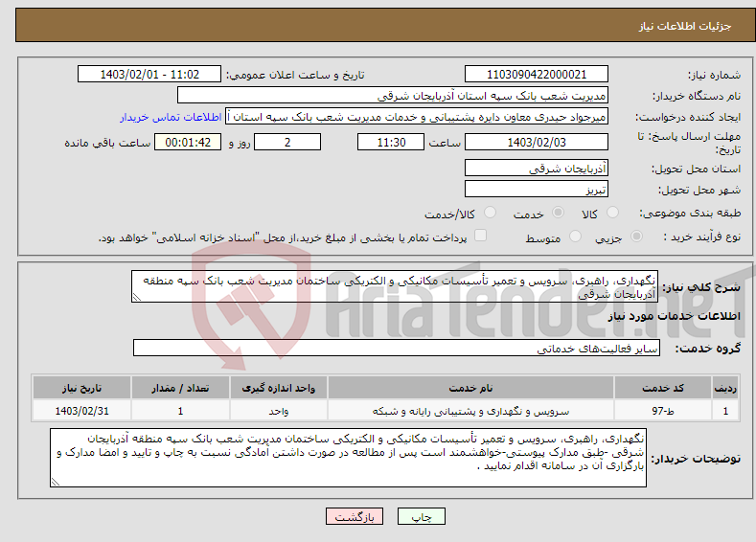Click the remaining days field showing 2
The width and height of the screenshot is (756, 542).
click(x=287, y=142)
